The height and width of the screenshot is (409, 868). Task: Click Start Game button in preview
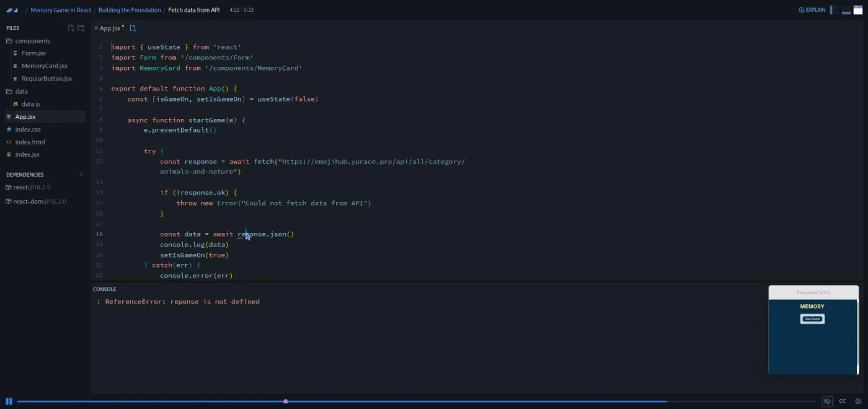[x=812, y=319]
